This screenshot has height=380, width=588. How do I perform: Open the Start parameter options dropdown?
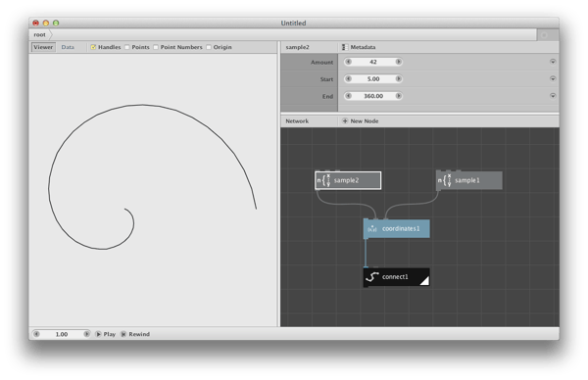(x=553, y=78)
